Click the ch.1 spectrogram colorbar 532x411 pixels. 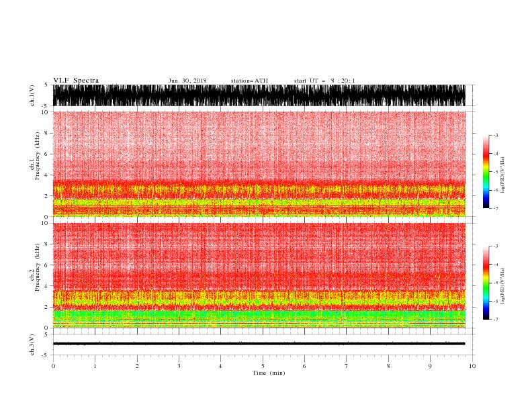[486, 172]
